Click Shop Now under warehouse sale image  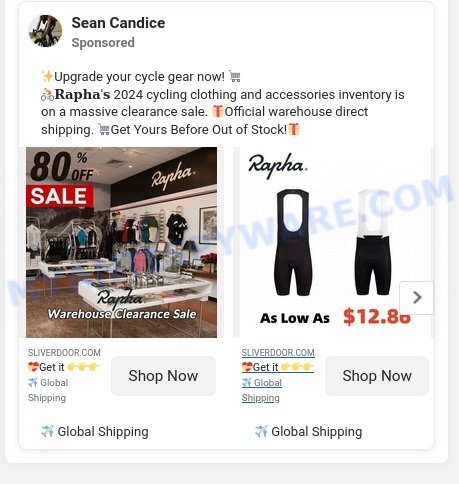pyautogui.click(x=163, y=376)
